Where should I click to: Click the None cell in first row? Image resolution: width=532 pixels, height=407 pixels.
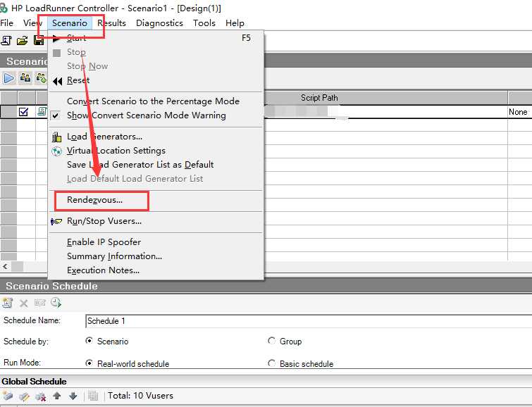pyautogui.click(x=519, y=112)
